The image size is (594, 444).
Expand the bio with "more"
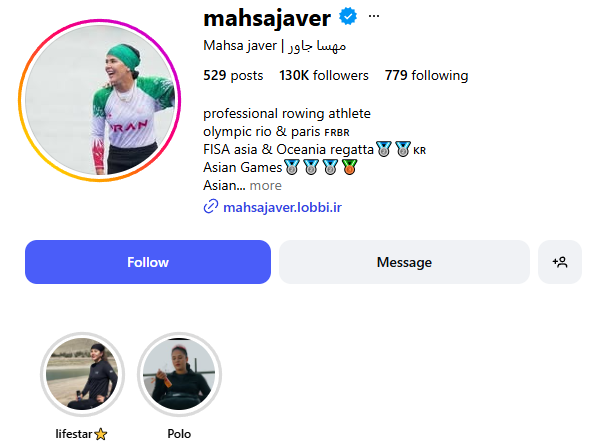[x=266, y=186]
